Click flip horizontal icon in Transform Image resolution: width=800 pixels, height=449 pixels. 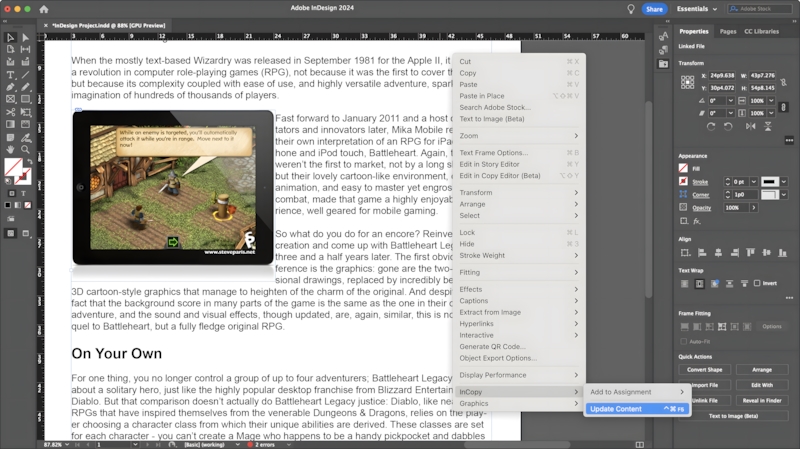[751, 126]
